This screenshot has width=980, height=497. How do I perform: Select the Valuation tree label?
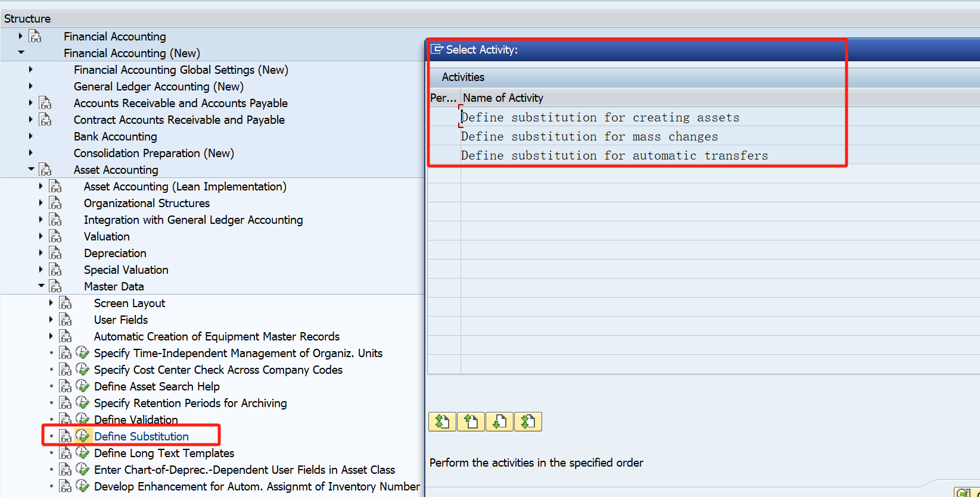coord(107,236)
